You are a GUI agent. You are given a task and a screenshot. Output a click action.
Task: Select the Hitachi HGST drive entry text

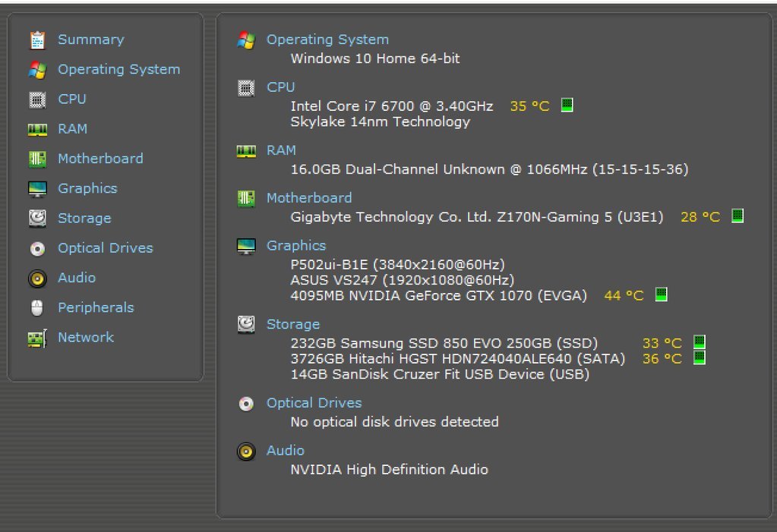pyautogui.click(x=457, y=358)
